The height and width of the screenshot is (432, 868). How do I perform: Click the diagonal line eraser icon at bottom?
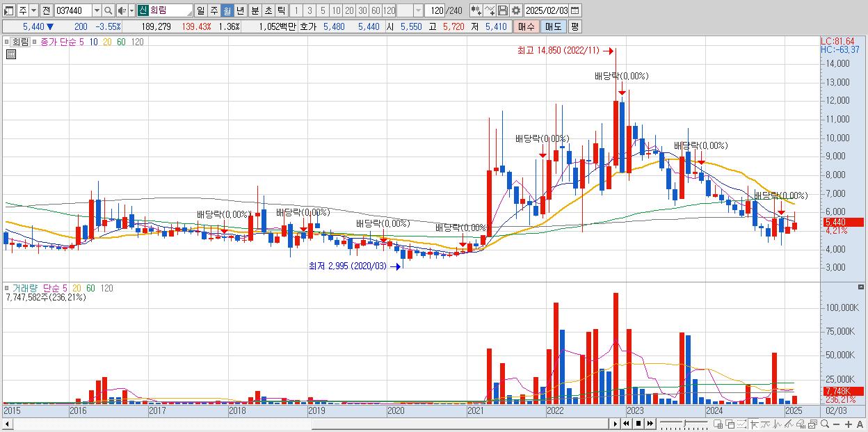(789, 424)
